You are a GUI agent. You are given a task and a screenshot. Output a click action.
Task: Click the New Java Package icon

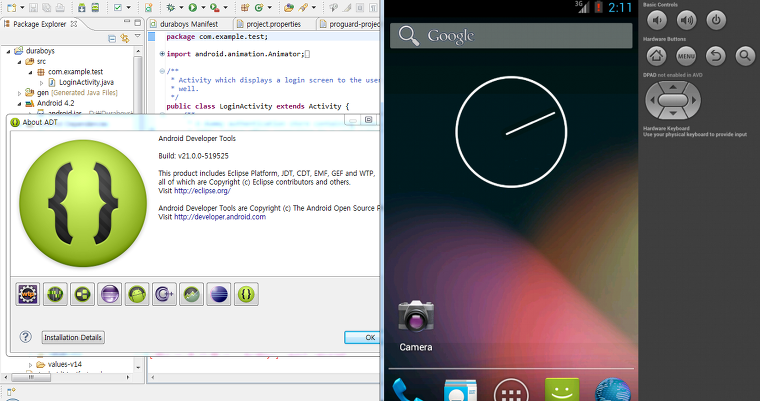245,7
